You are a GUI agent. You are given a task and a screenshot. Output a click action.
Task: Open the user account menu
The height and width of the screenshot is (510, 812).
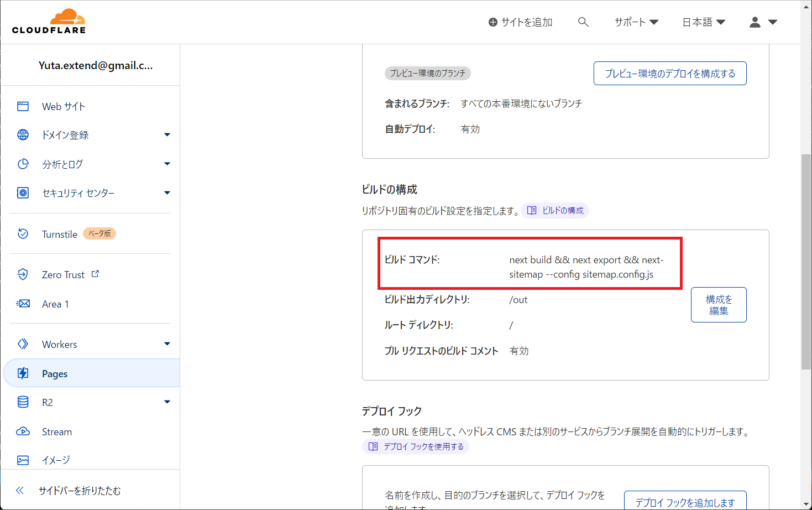763,22
